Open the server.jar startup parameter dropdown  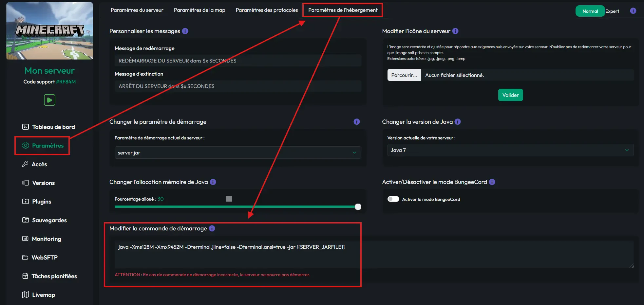pyautogui.click(x=238, y=152)
